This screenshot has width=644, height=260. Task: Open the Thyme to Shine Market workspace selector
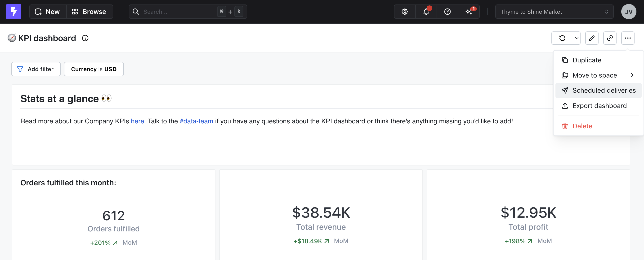pyautogui.click(x=554, y=12)
